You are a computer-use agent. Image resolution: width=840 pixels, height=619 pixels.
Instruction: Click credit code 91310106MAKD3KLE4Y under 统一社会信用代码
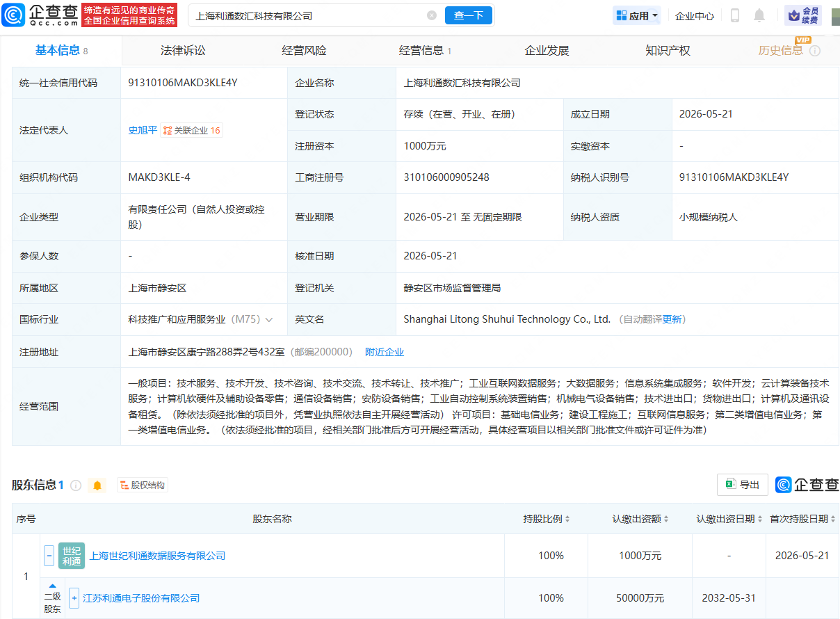183,83
